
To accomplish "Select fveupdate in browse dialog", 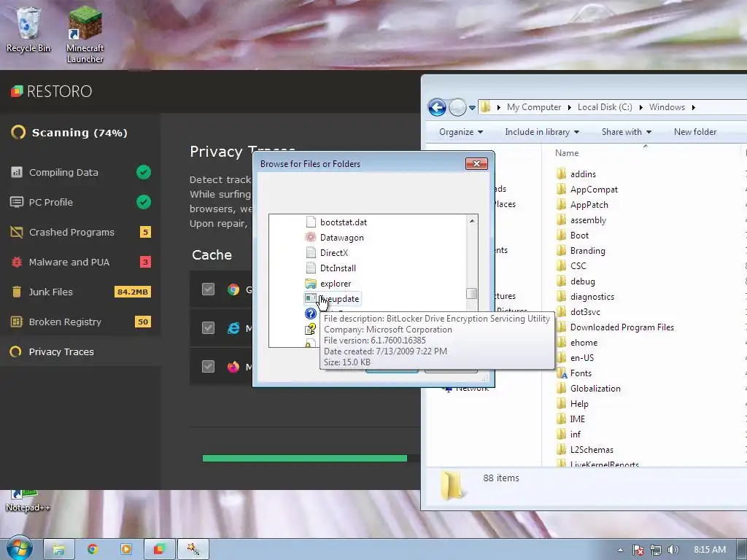I will 332,298.
